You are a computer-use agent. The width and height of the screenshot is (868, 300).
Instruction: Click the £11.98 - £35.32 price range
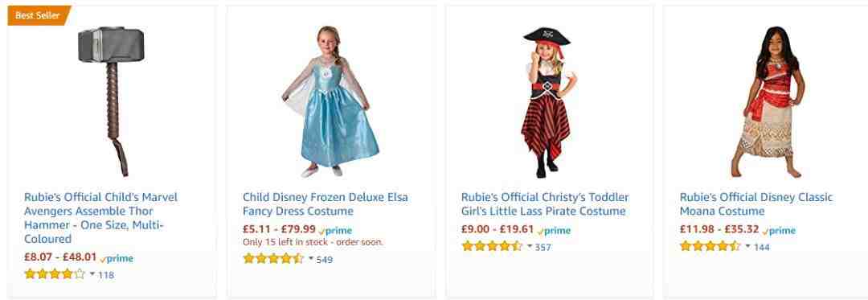click(719, 229)
